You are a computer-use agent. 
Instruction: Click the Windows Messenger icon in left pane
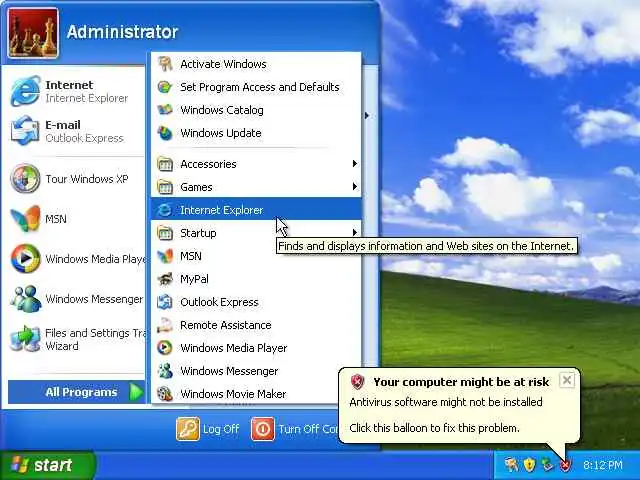(x=25, y=299)
